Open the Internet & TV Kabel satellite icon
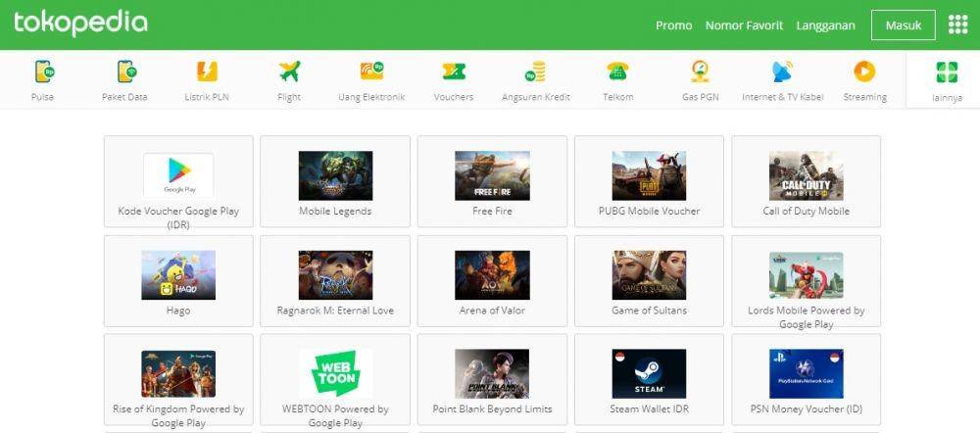This screenshot has width=980, height=433. coord(782,72)
